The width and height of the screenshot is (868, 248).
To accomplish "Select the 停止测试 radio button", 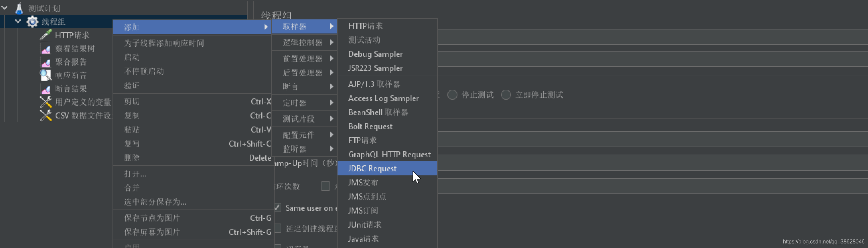I will tap(452, 95).
